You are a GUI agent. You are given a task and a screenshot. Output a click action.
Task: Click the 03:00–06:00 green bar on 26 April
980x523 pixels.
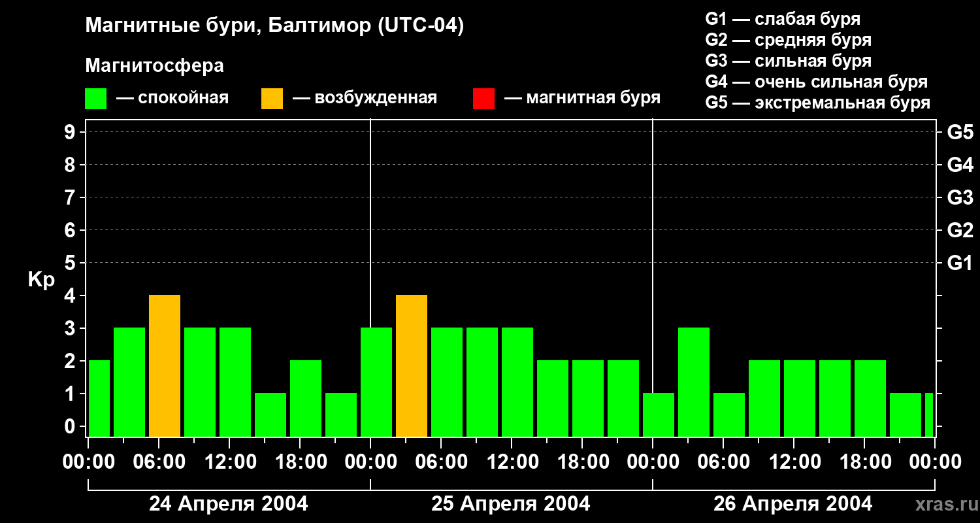pyautogui.click(x=694, y=382)
